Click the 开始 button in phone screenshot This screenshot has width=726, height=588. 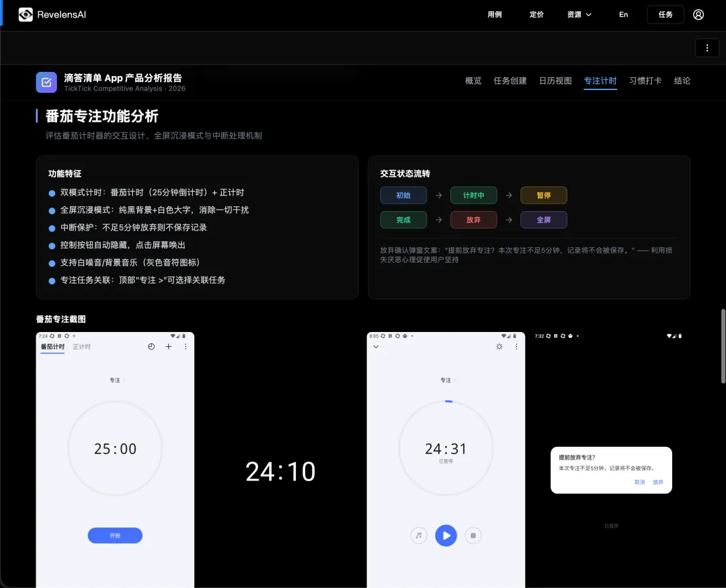(x=115, y=536)
